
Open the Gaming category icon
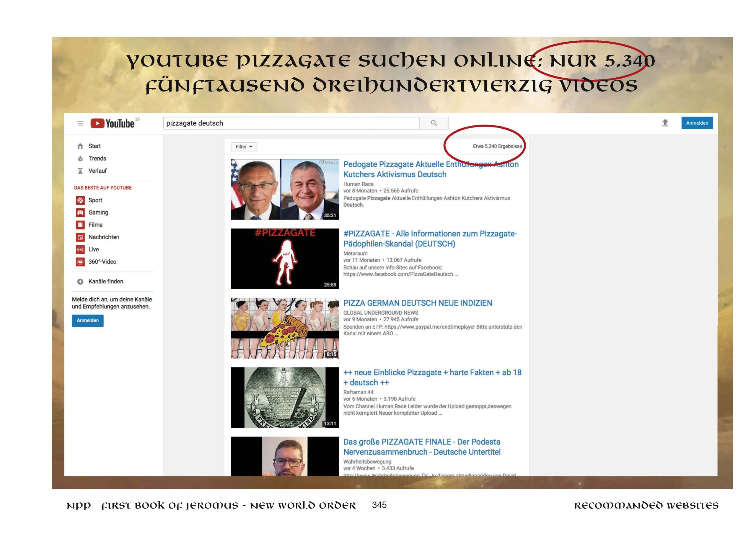(80, 213)
